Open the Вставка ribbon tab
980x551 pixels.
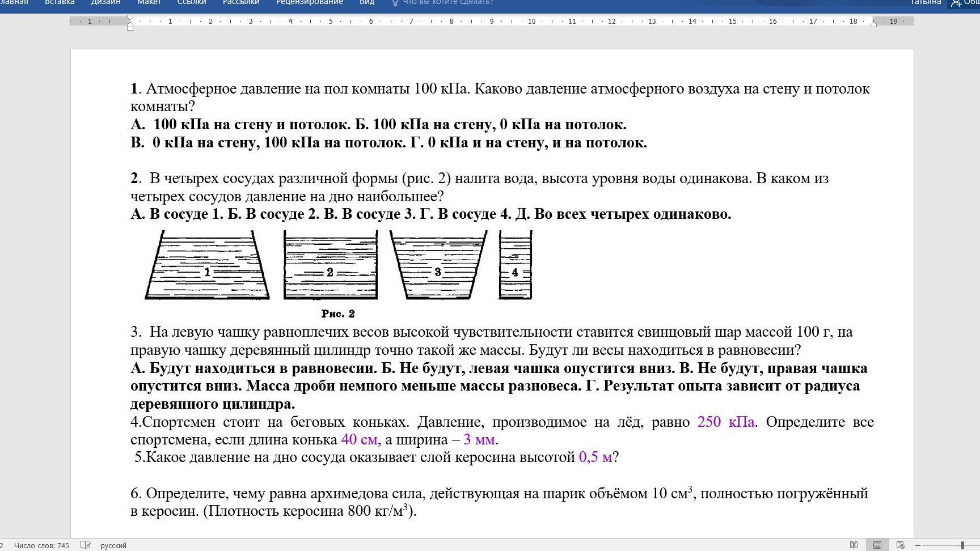(x=60, y=2)
